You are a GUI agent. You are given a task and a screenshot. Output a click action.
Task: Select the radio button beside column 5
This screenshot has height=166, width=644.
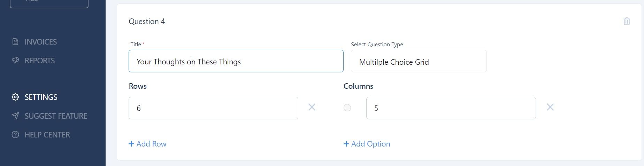coord(347,108)
